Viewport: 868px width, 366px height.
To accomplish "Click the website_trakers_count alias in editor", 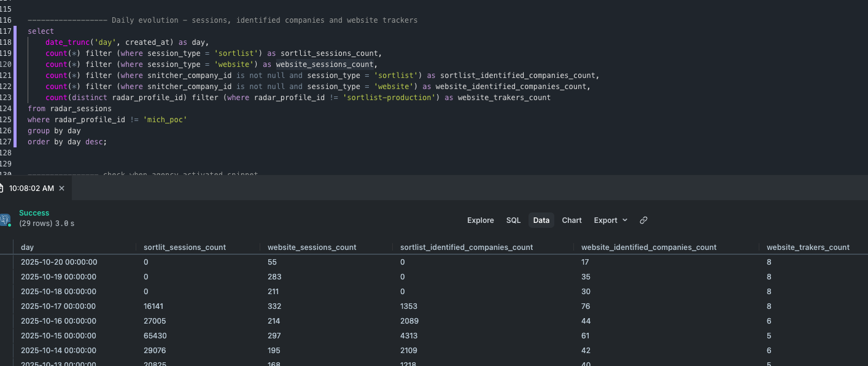I will tap(504, 98).
